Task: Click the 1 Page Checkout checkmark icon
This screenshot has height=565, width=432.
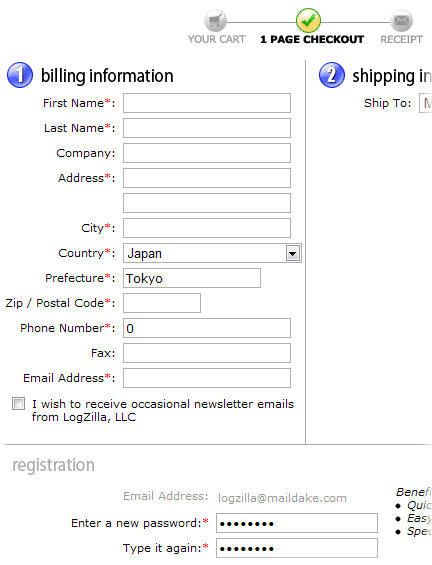Action: [308, 21]
